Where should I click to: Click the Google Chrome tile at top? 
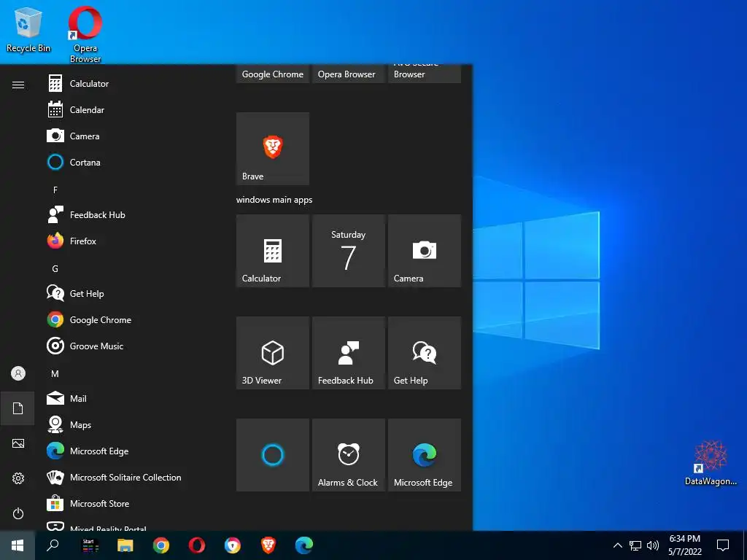pos(273,74)
